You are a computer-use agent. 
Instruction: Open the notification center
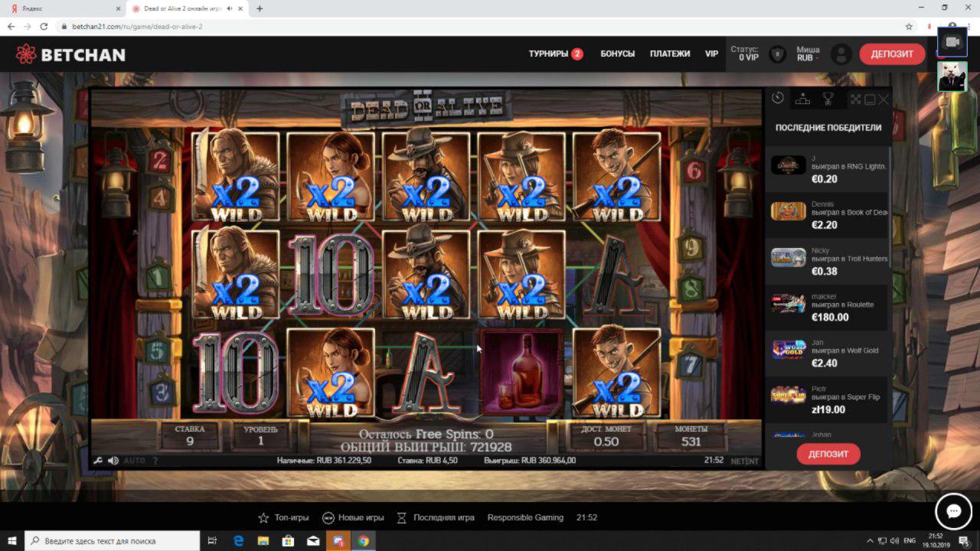(964, 540)
